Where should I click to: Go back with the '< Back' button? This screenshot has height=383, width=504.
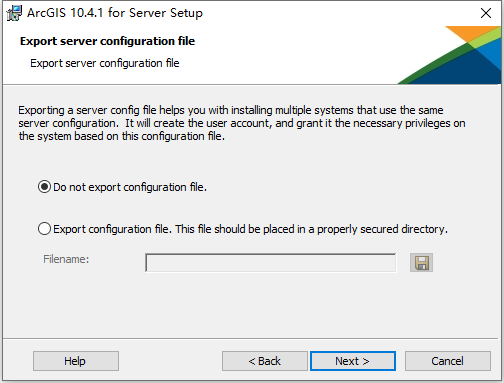pyautogui.click(x=265, y=361)
